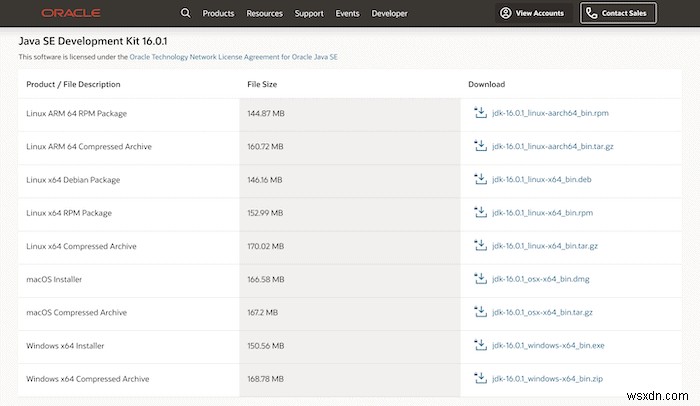Click the 152.99 MB file size
700x406 pixels.
(x=265, y=213)
